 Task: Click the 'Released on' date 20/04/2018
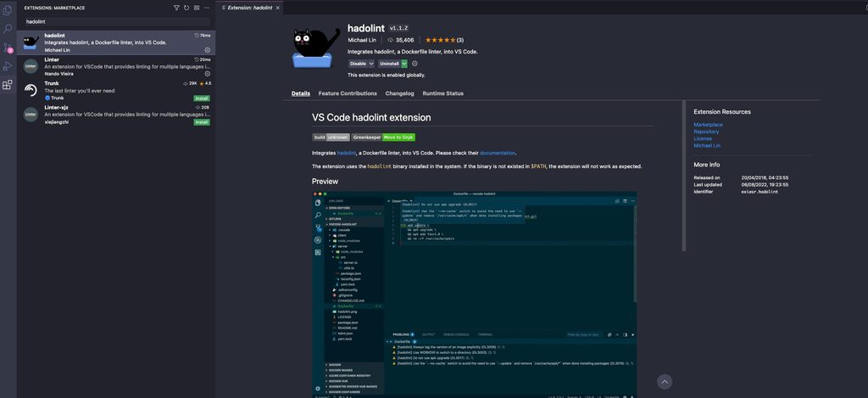point(765,178)
